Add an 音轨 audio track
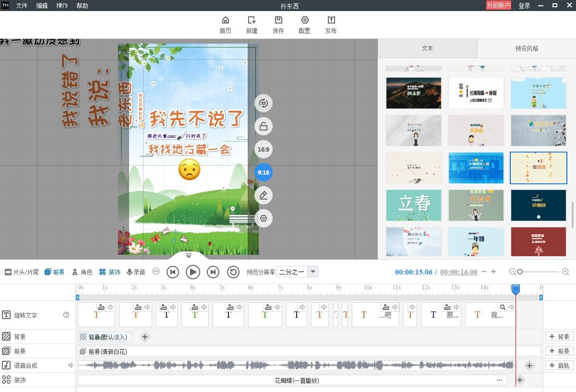 (559, 366)
